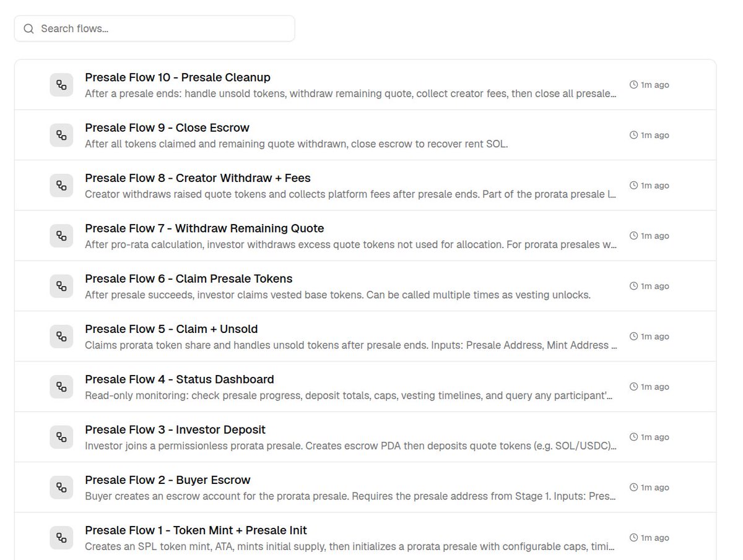The height and width of the screenshot is (560, 743).
Task: Click description 'After all tokens claimed and remaining'
Action: click(297, 144)
